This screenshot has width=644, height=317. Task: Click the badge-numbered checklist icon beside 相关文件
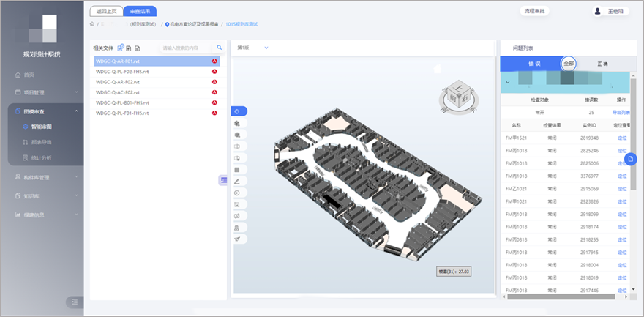pos(120,48)
